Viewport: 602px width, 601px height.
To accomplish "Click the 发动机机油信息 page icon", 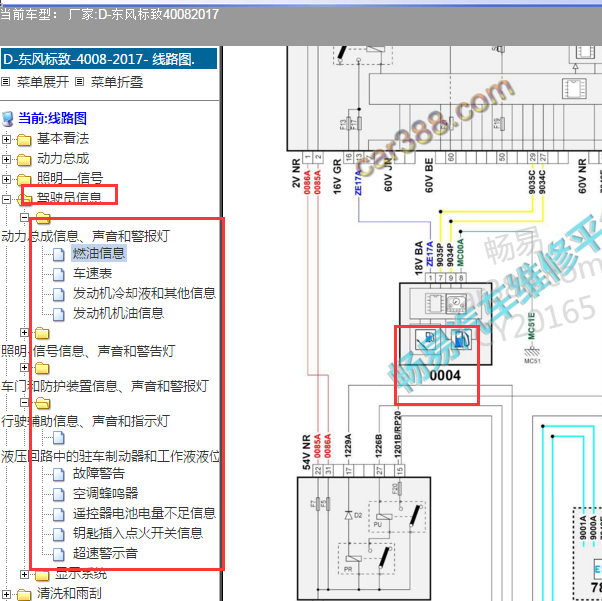I will tap(58, 314).
